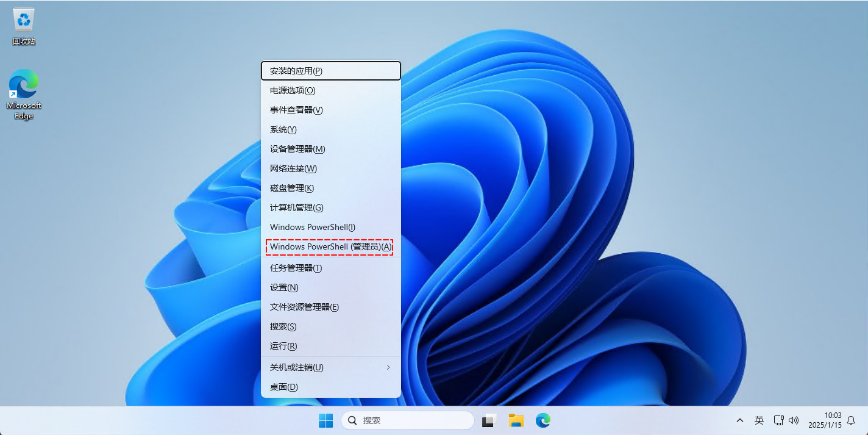This screenshot has height=435, width=868.
Task: Expand hidden system tray icons chevron
Action: click(740, 420)
